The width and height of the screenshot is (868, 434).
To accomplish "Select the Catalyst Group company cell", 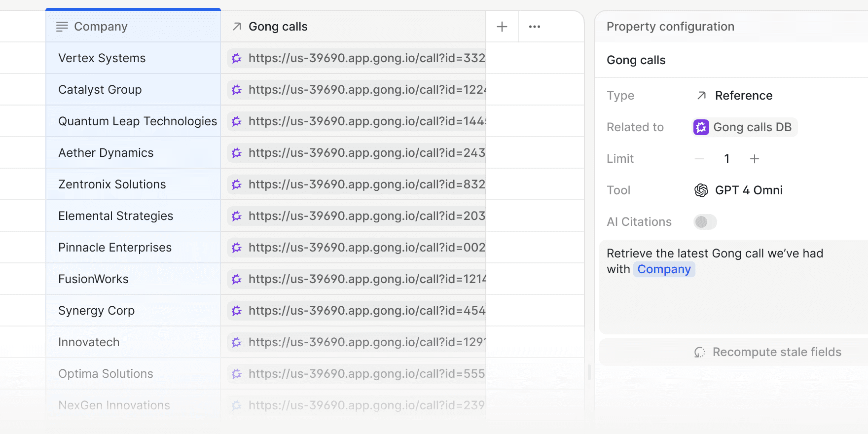I will 133,90.
